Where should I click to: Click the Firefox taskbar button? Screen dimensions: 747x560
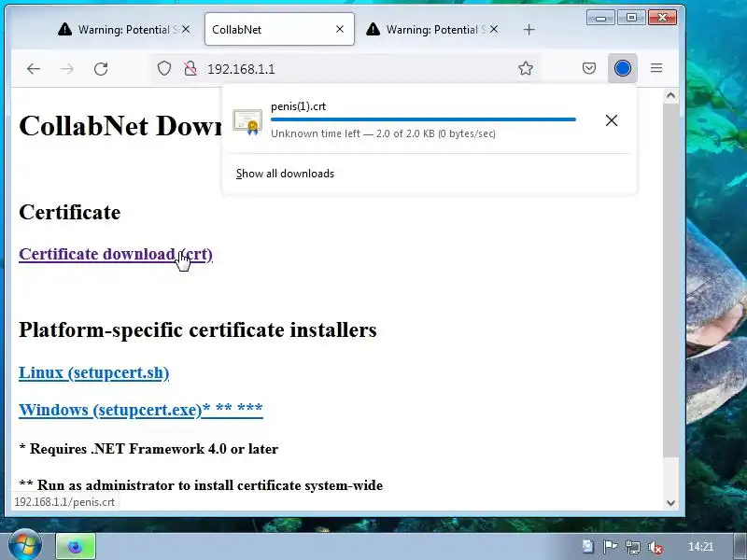pyautogui.click(x=76, y=546)
